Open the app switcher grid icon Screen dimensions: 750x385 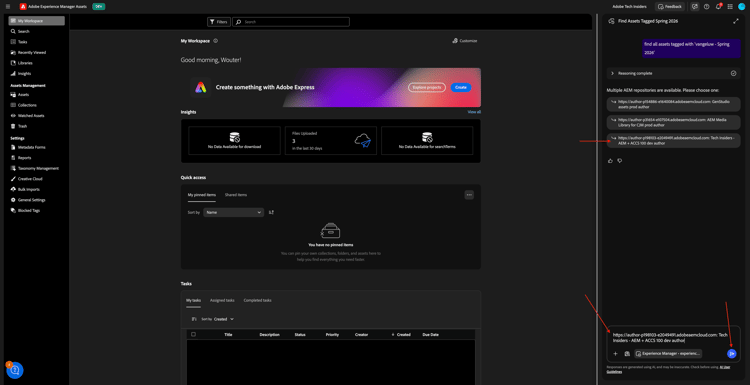coord(730,7)
